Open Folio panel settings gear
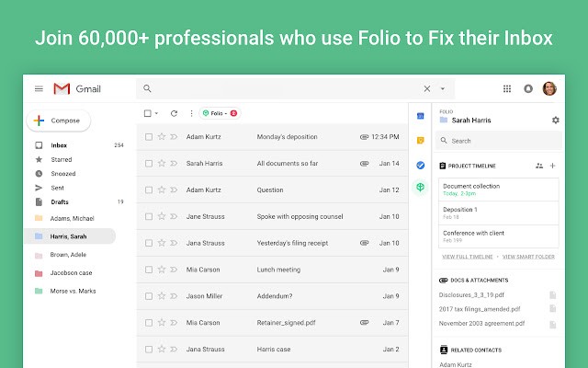The width and height of the screenshot is (588, 368). (x=555, y=120)
